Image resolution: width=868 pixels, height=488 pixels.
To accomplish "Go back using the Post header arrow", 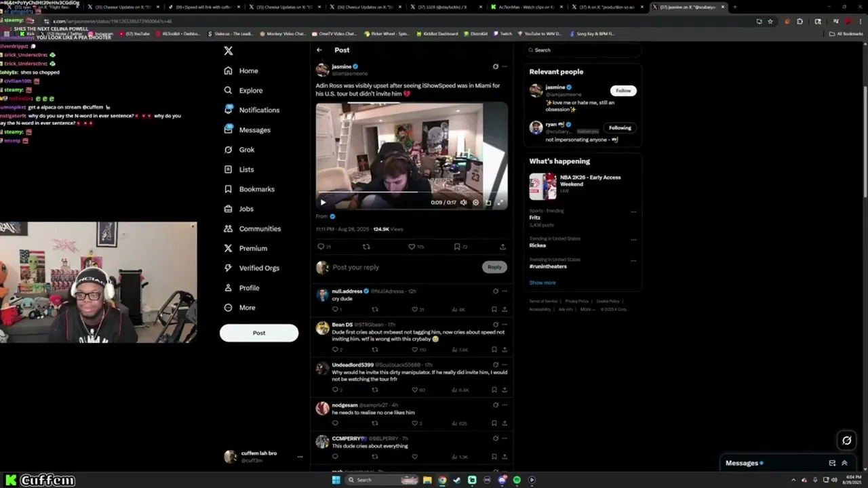I will click(x=319, y=50).
